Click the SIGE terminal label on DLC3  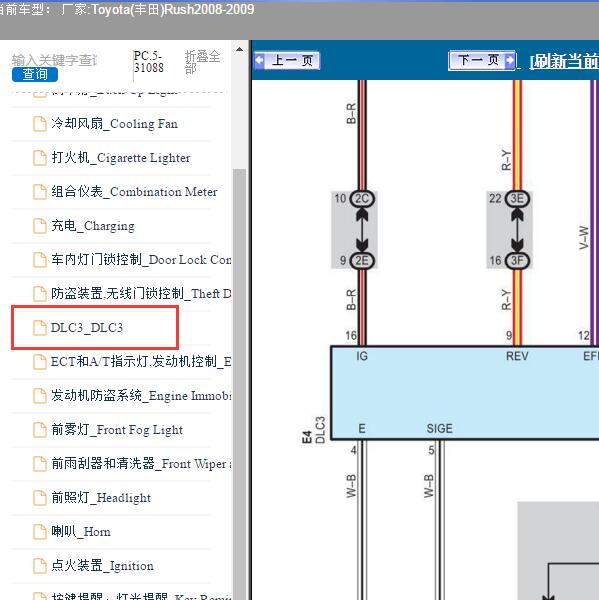(x=439, y=428)
